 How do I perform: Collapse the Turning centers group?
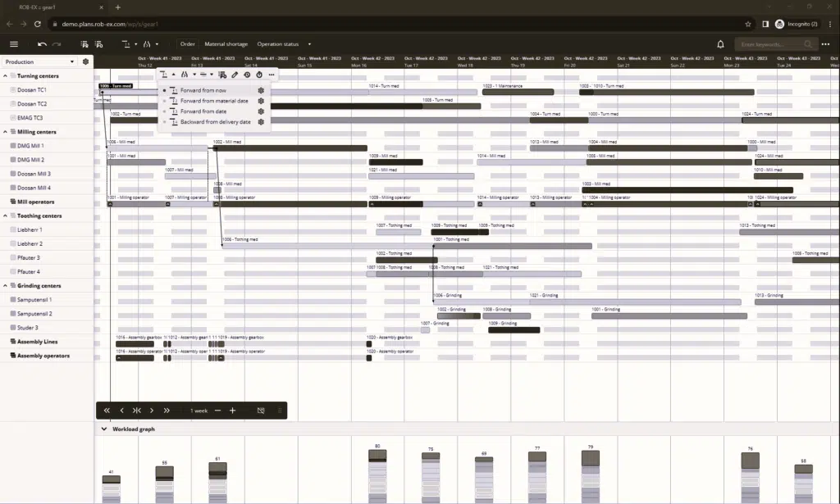tap(11, 75)
